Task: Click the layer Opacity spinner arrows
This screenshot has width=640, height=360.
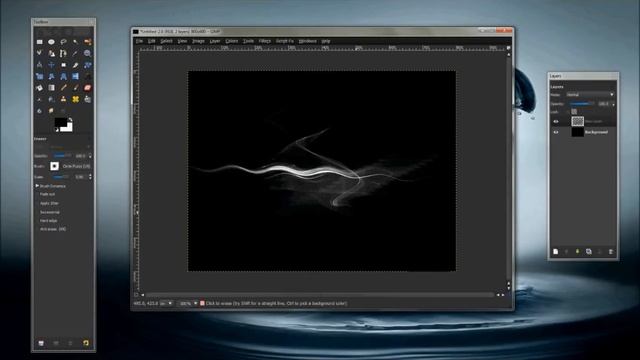Action: 613,104
